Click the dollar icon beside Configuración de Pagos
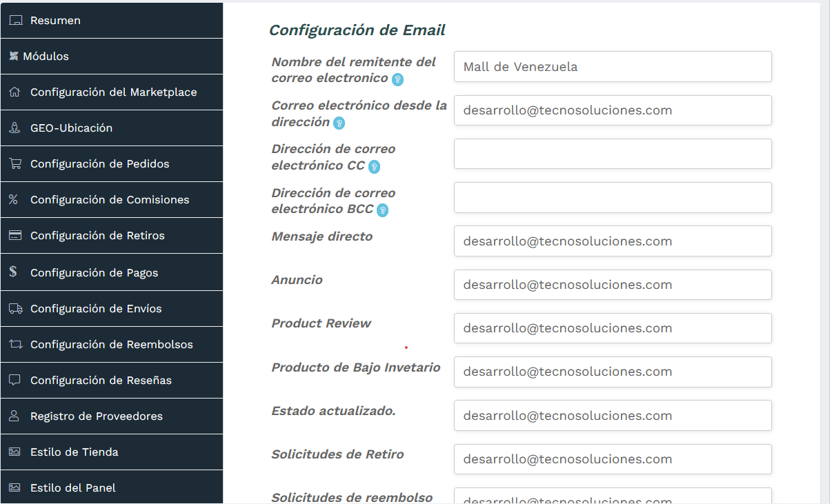This screenshot has width=832, height=504. pos(12,272)
